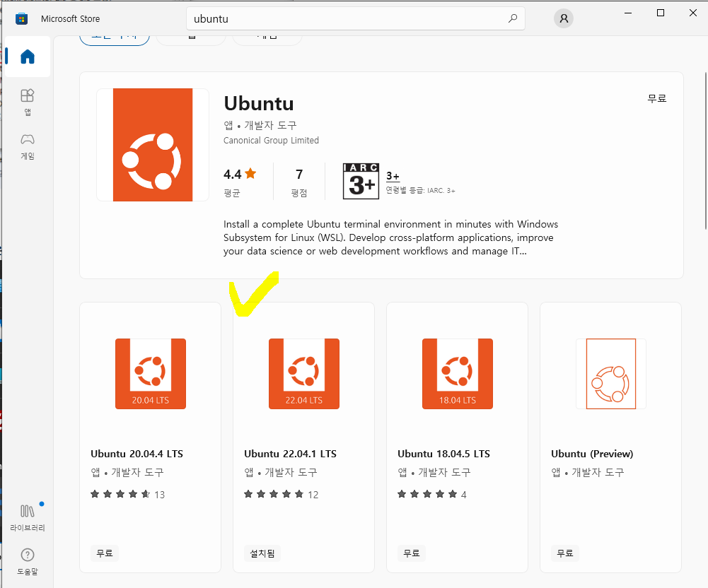
Task: Click the large Ubuntu app icon
Action: pos(153,145)
